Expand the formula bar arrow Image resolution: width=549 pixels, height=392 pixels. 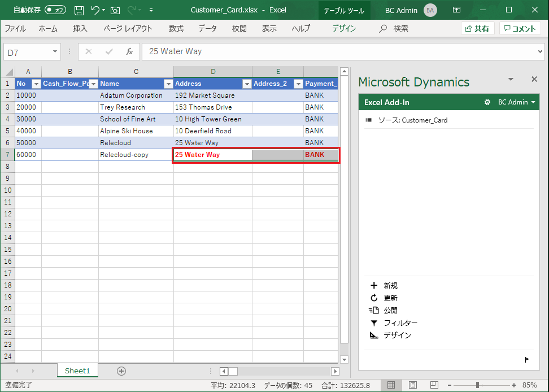[x=540, y=52]
